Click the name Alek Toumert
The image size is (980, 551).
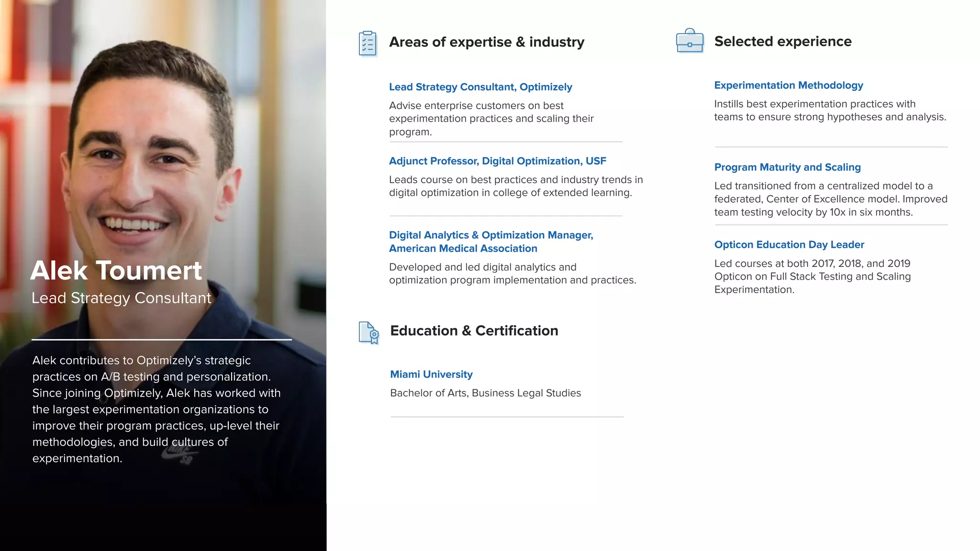(x=116, y=271)
